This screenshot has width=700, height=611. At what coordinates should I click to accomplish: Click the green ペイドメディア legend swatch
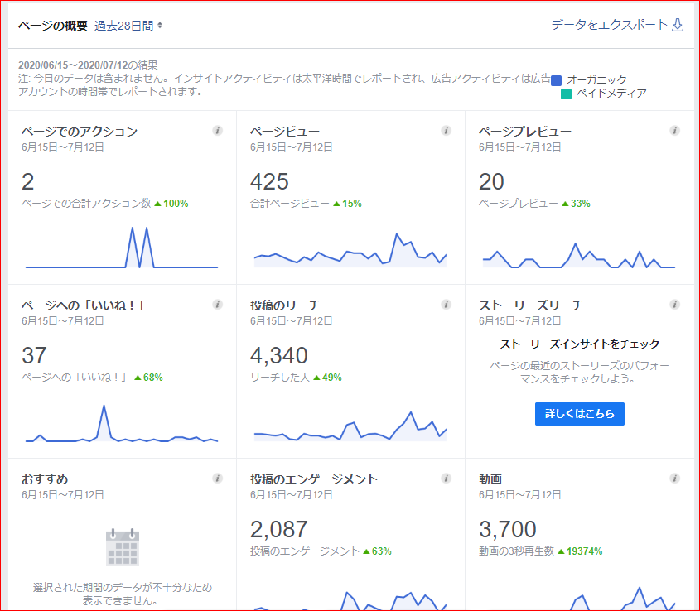[566, 94]
